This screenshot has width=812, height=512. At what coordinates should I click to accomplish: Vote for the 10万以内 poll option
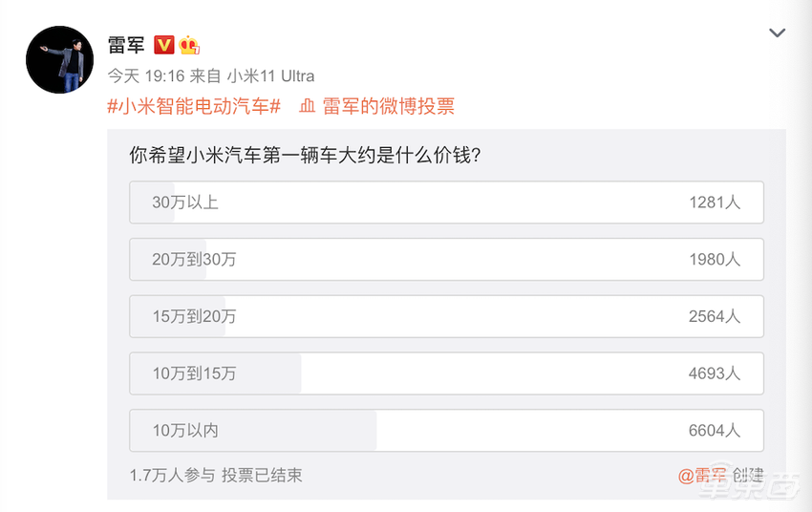(x=446, y=430)
